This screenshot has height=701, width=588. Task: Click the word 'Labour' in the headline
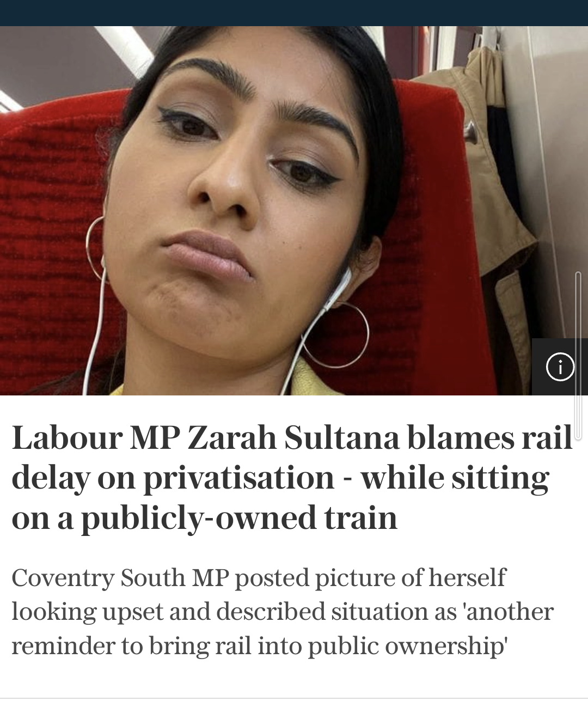tap(66, 437)
